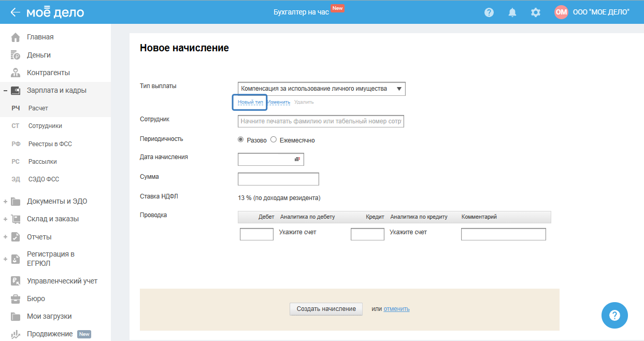Open Мои загрузки in sidebar
644x341 pixels.
pos(49,316)
